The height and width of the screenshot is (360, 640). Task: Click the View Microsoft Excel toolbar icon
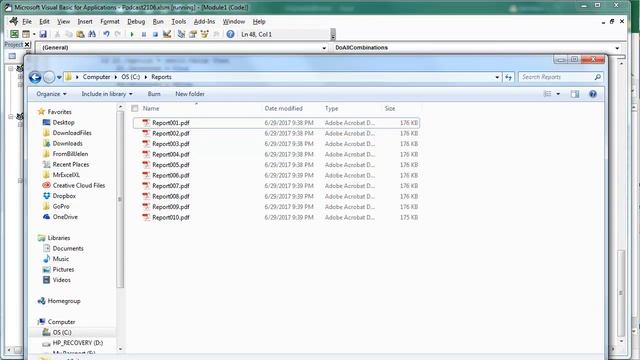point(14,34)
